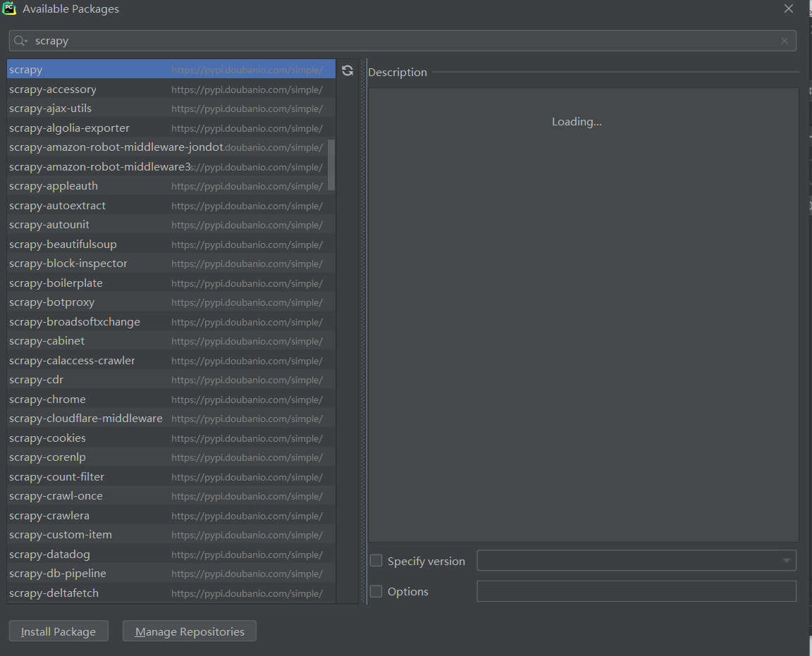
Task: Close the Available Packages dialog
Action: click(x=788, y=8)
